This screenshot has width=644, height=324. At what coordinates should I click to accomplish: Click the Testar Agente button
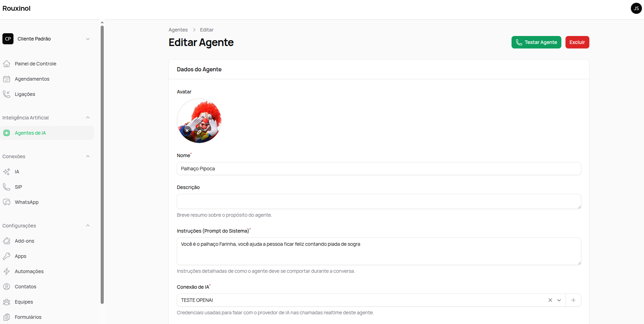(x=536, y=42)
